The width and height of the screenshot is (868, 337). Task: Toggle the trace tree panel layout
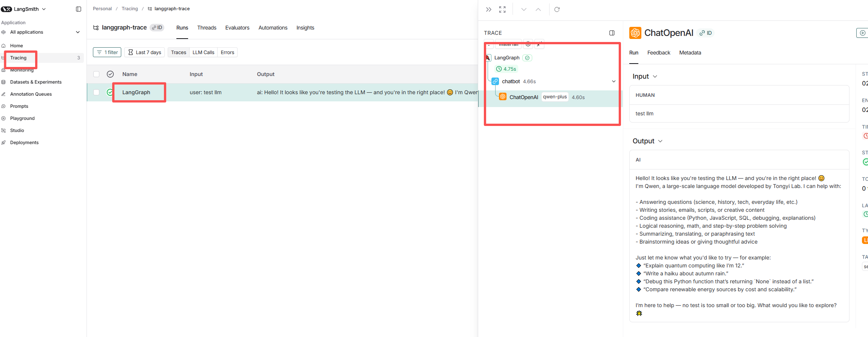pyautogui.click(x=612, y=33)
